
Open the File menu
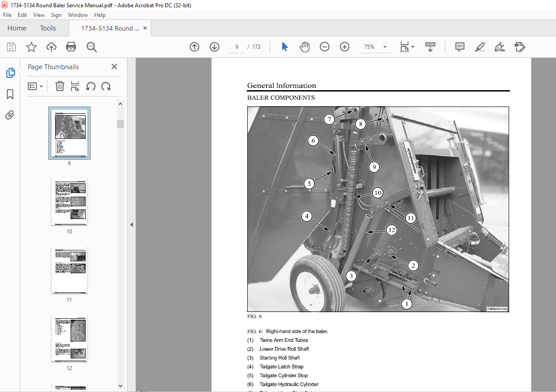(x=7, y=15)
